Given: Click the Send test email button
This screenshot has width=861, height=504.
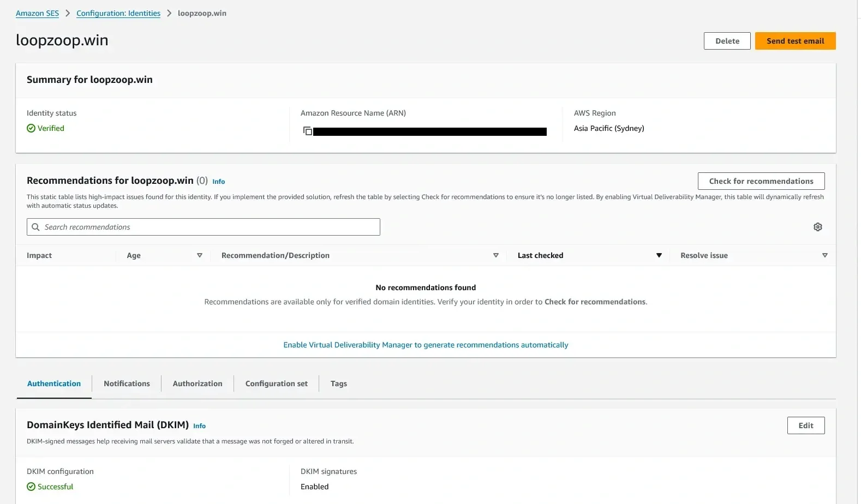Looking at the screenshot, I should coord(796,41).
